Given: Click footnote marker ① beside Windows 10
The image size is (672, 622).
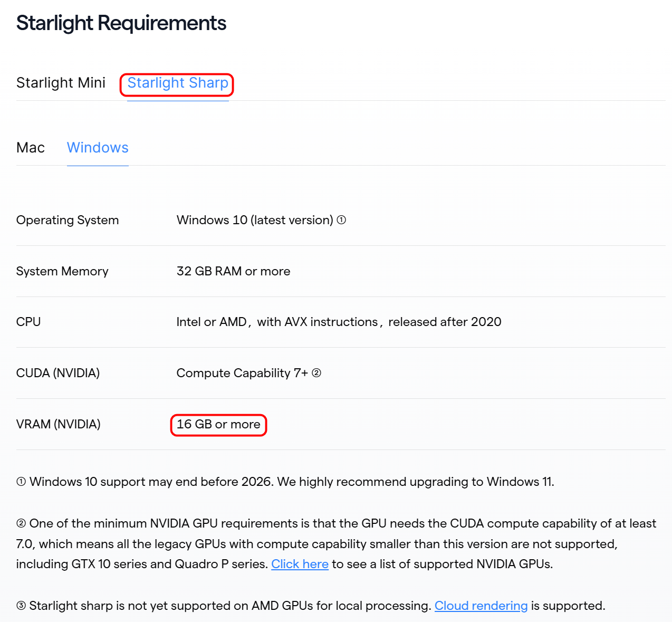Looking at the screenshot, I should 341,220.
